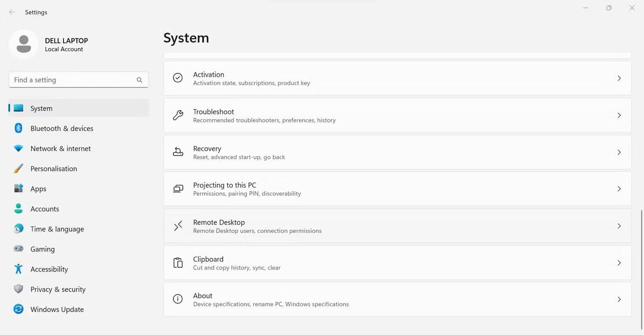Viewport: 644px width, 335px height.
Task: Expand the Activation row chevron
Action: [619, 78]
